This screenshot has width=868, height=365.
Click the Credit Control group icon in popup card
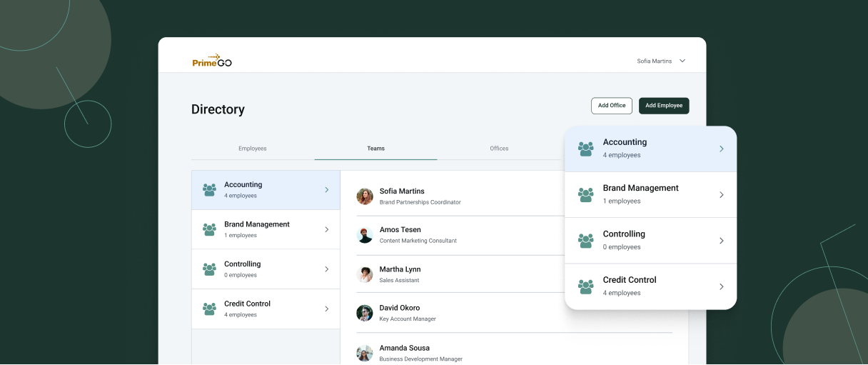click(x=586, y=286)
